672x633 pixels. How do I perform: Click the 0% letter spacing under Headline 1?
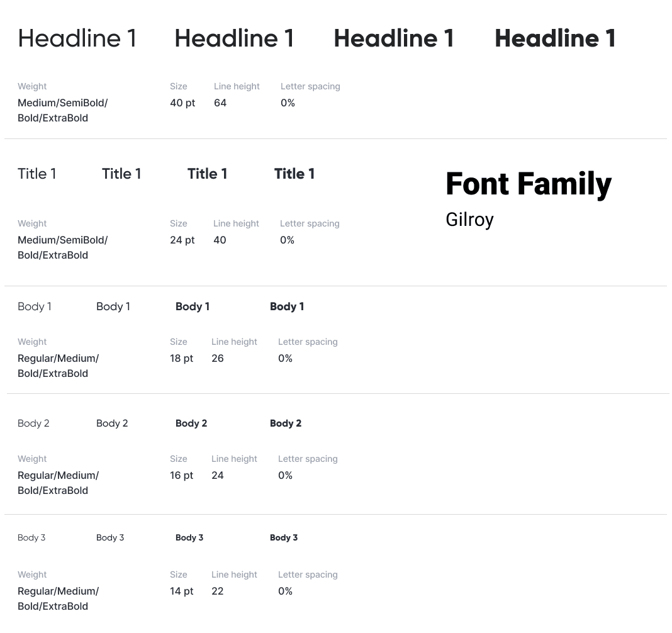click(x=288, y=103)
